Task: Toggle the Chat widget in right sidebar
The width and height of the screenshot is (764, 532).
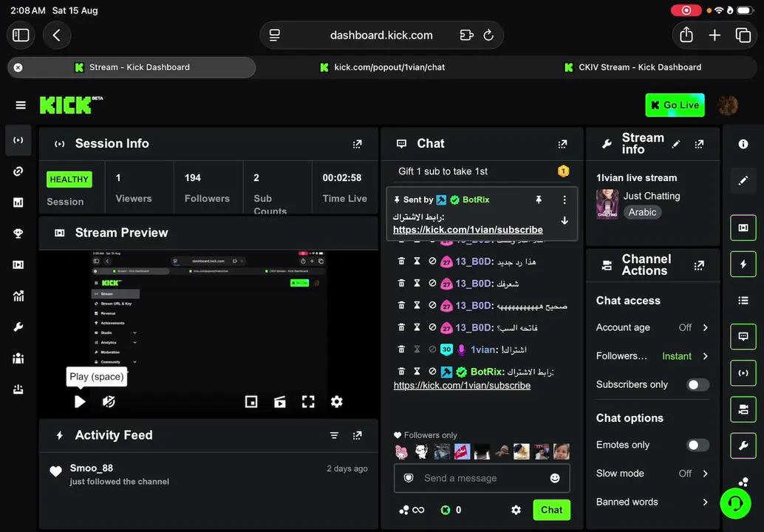Action: [x=743, y=336]
